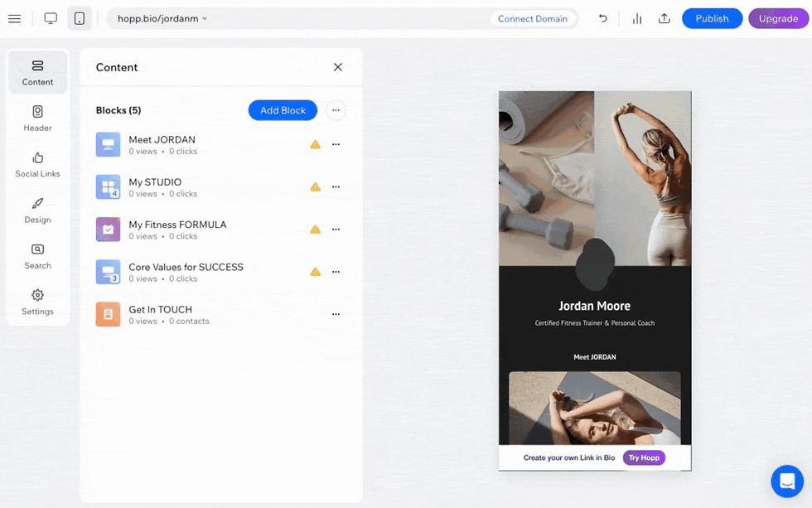The image size is (812, 508).
Task: Open options for Meet JORDAN block
Action: pos(336,144)
